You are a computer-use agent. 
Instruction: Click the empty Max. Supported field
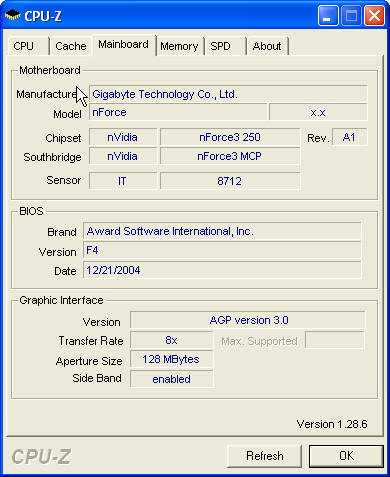click(x=335, y=340)
